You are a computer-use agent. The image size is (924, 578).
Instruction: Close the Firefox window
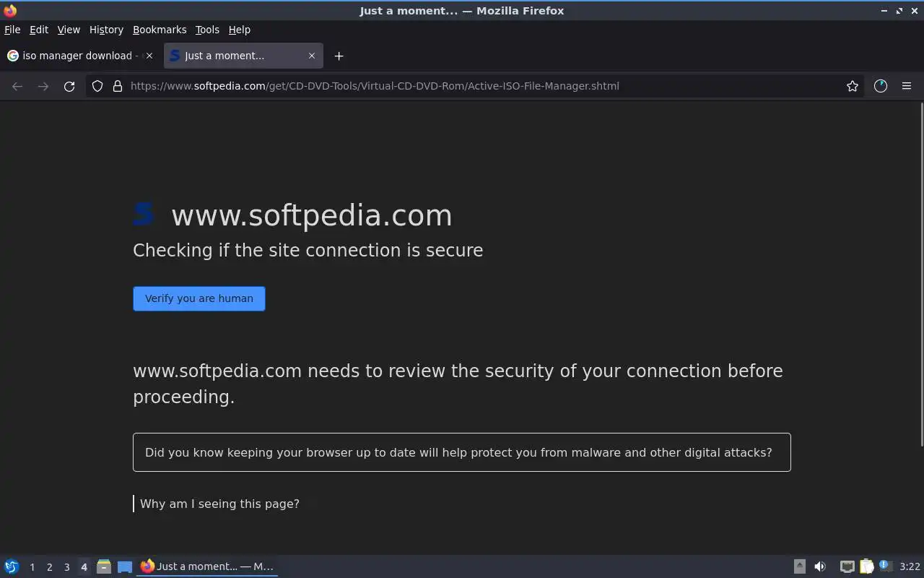point(915,10)
